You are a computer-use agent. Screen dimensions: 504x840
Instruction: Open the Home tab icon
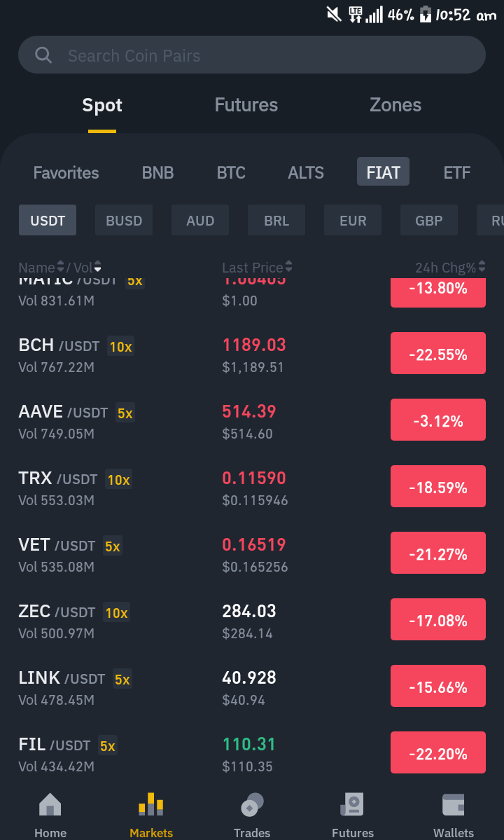(x=50, y=805)
